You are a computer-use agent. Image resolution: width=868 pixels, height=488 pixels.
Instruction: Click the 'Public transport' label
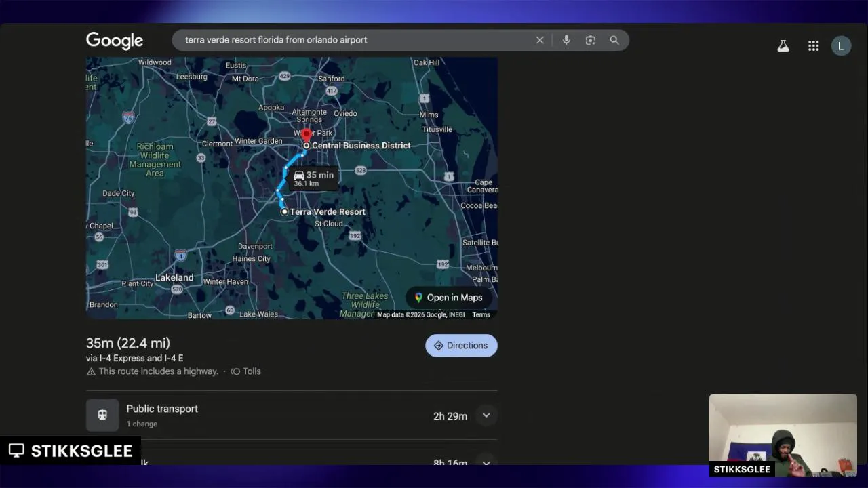[x=162, y=409]
